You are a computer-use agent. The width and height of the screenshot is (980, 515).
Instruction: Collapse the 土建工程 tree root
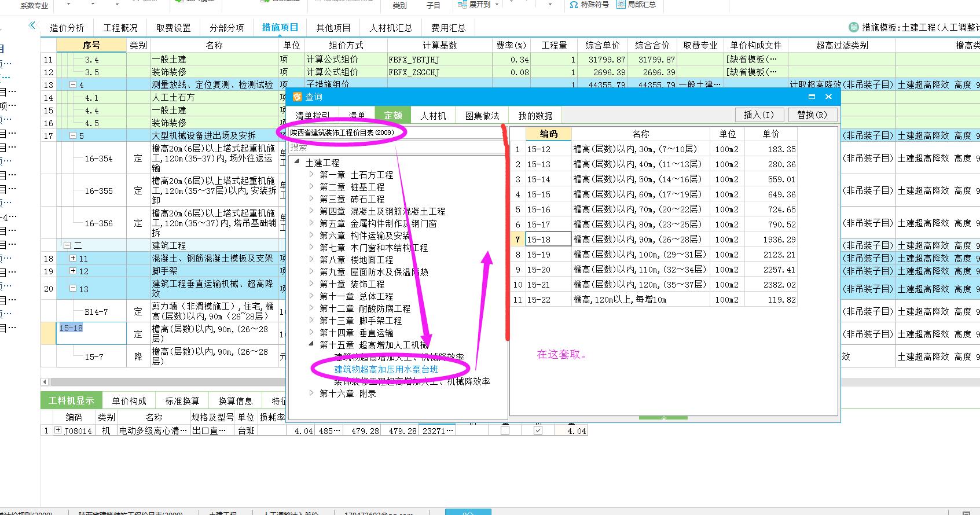coord(297,162)
